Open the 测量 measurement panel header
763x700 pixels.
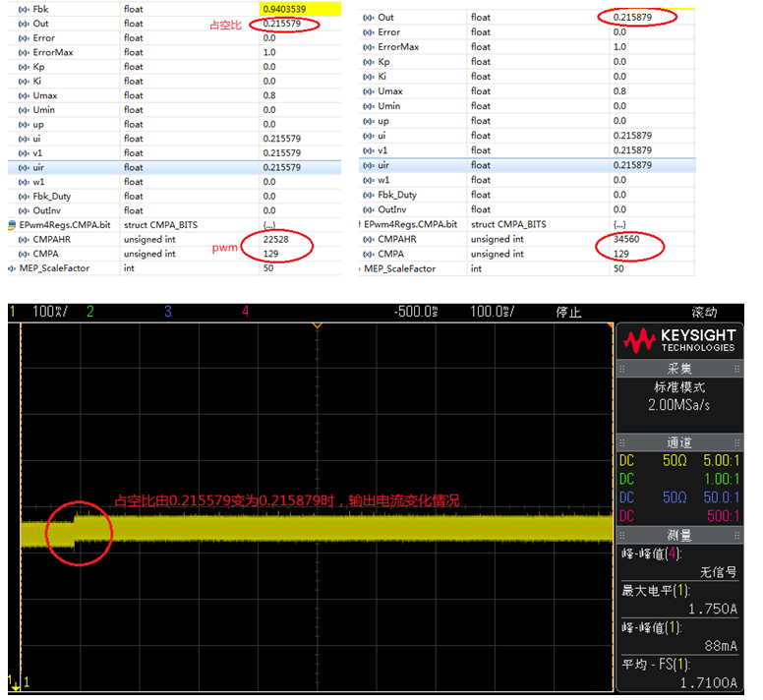pyautogui.click(x=679, y=536)
